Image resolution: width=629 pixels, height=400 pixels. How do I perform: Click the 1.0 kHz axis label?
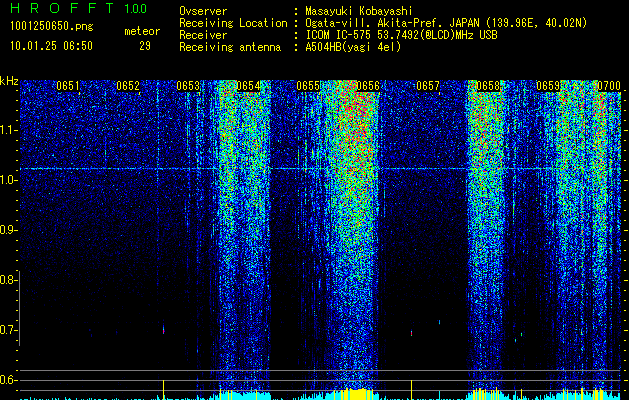8,180
